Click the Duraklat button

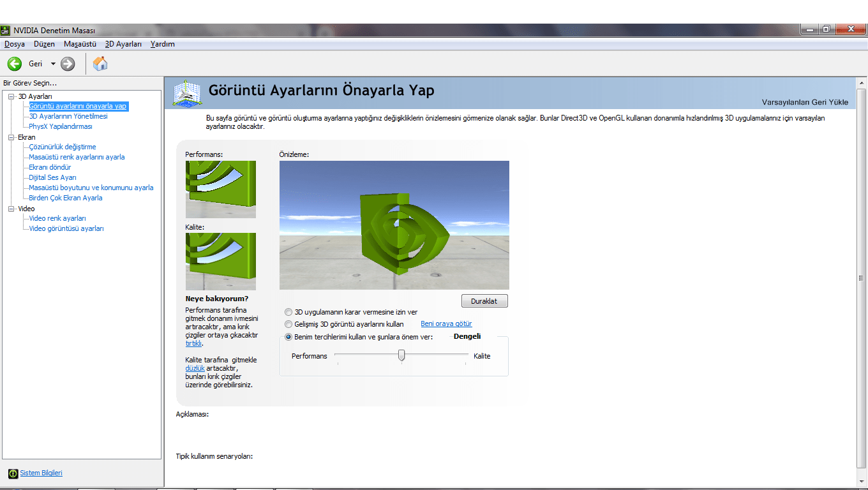[x=484, y=301]
